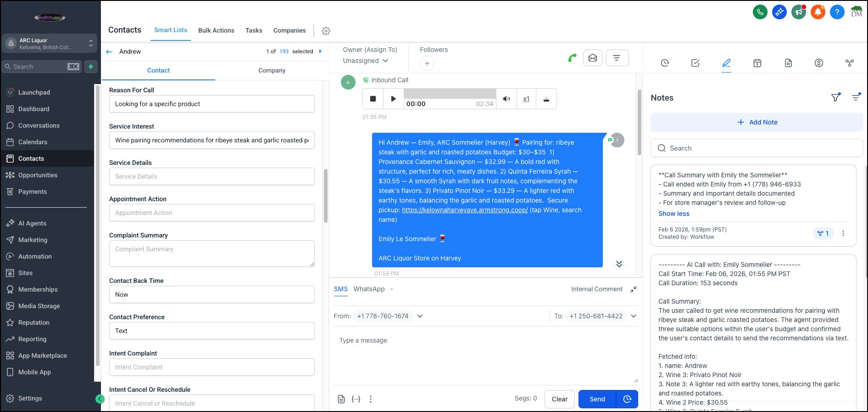This screenshot has height=412, width=868.
Task: Click Show less on call summary note
Action: point(673,214)
